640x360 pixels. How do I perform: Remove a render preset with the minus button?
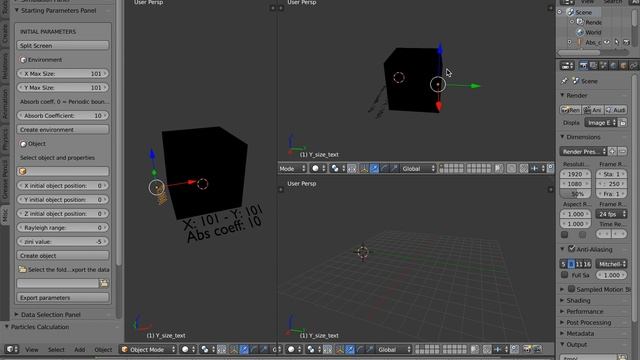point(622,151)
